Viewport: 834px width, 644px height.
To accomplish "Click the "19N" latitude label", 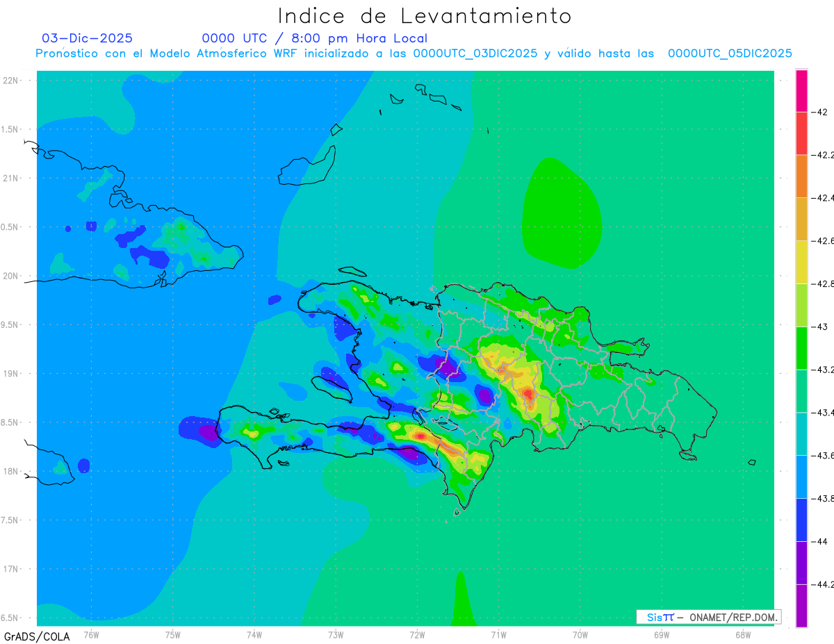I will (10, 374).
